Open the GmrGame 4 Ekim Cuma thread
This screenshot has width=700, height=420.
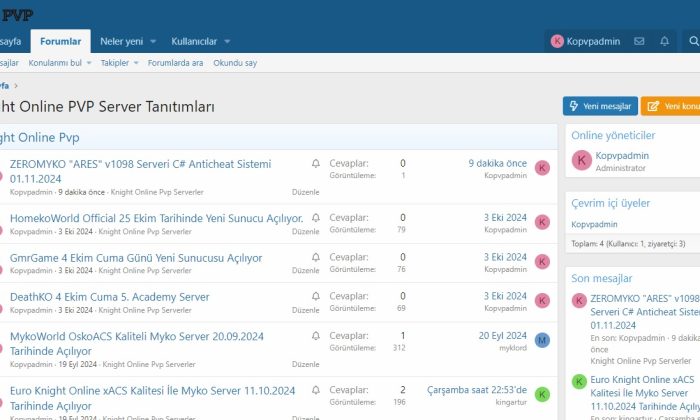click(136, 257)
